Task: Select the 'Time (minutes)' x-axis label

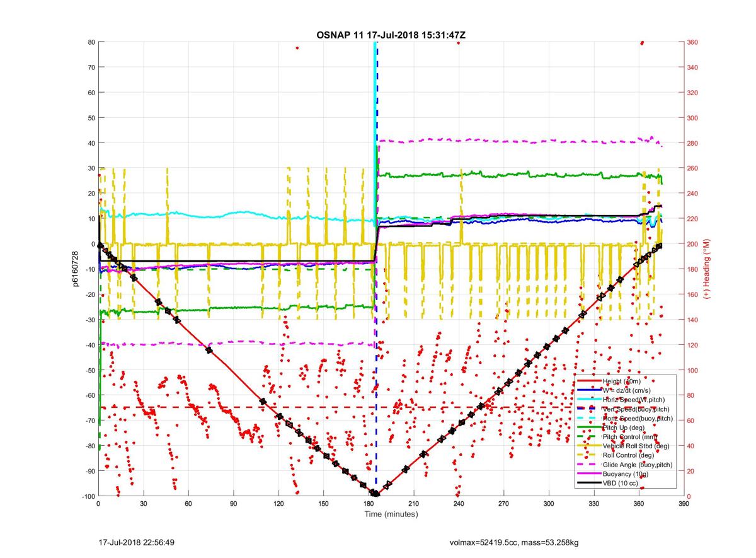Action: 391,514
